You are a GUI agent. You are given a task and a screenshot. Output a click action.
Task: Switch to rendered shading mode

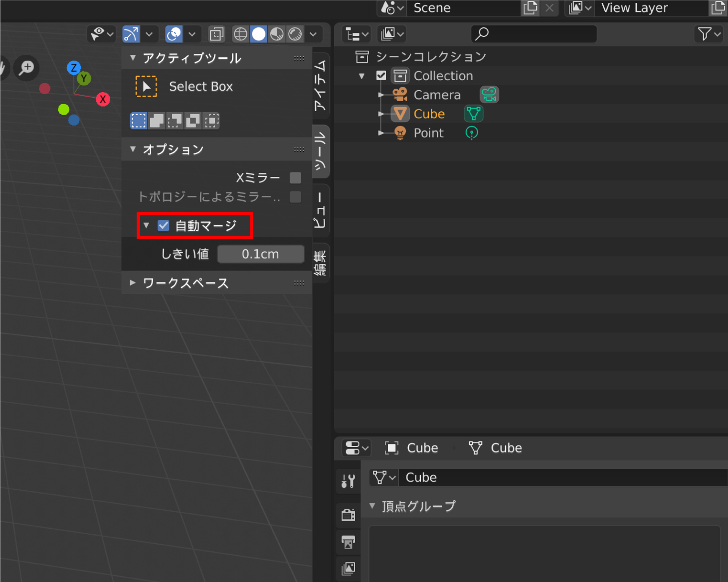pos(295,34)
